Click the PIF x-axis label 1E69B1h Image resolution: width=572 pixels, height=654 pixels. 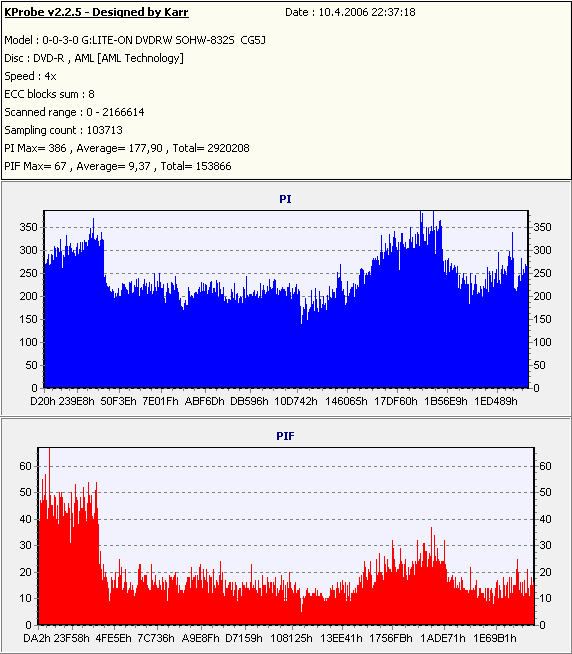pos(495,638)
